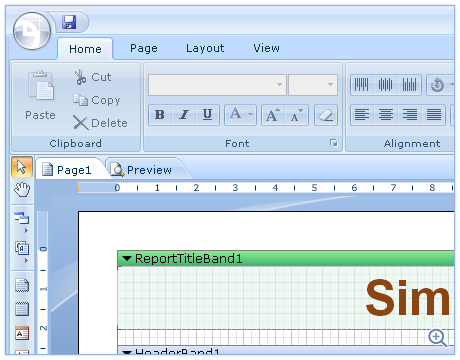Align text to the bottom
Image resolution: width=460 pixels, height=360 pixels.
click(x=410, y=85)
